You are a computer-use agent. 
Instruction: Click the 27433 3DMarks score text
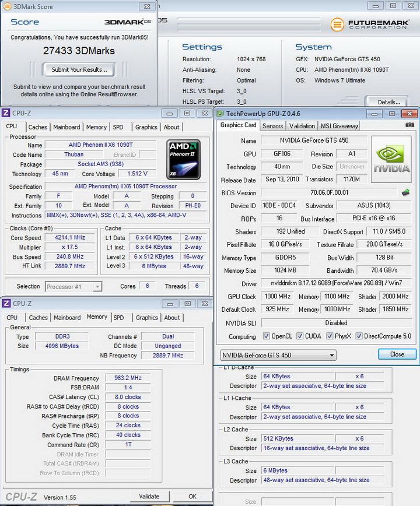pos(79,51)
